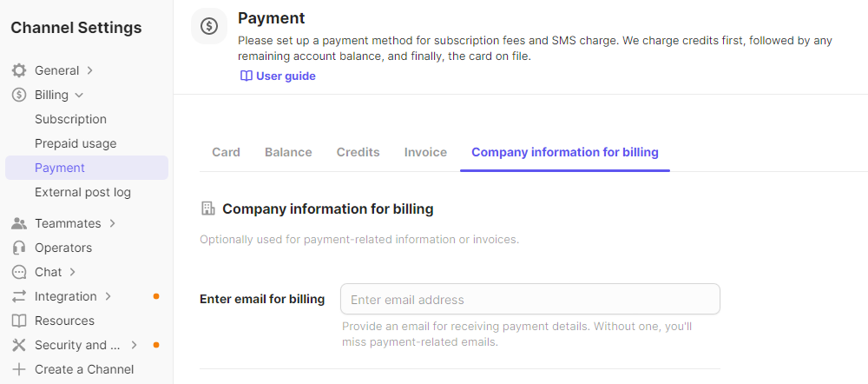
Task: Click the Operators headset icon
Action: pyautogui.click(x=19, y=248)
